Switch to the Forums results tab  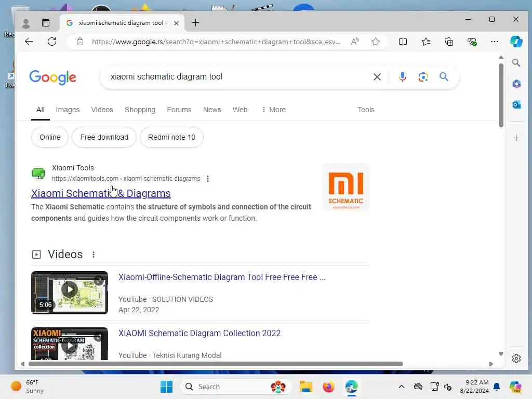[x=179, y=110]
